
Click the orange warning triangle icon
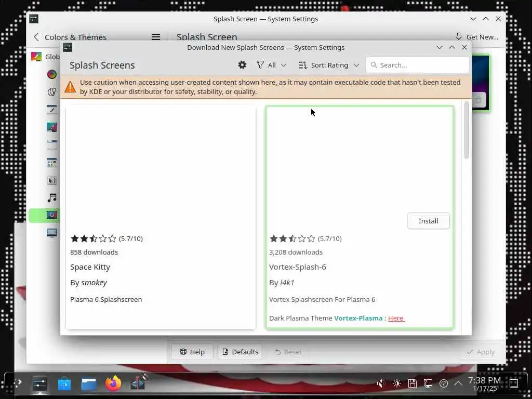point(70,87)
